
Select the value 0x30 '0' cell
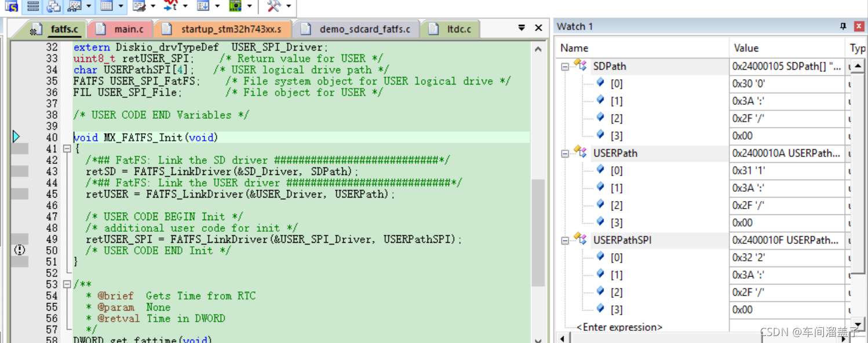(x=787, y=83)
